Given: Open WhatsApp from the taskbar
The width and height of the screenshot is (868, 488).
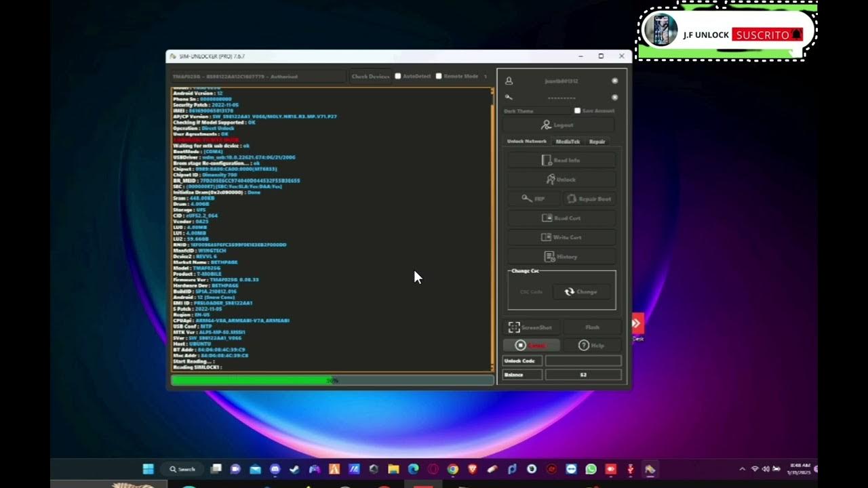Looking at the screenshot, I should pos(591,469).
